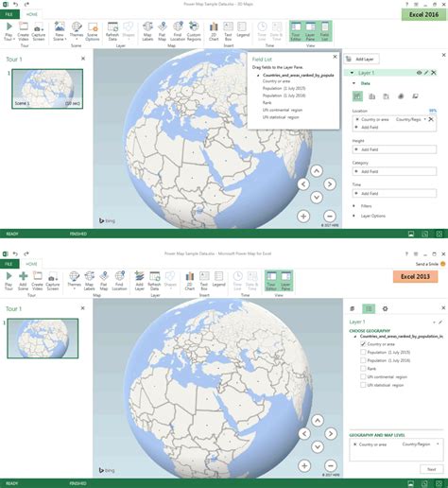Click the Add Layer button in the Excel 2016 Layer Pane
The image size is (448, 488).
click(362, 59)
